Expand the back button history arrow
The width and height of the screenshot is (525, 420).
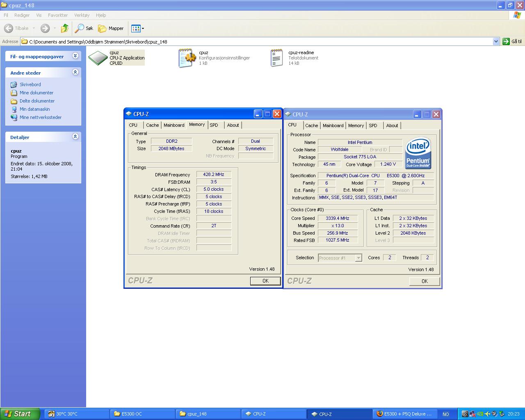coord(34,28)
